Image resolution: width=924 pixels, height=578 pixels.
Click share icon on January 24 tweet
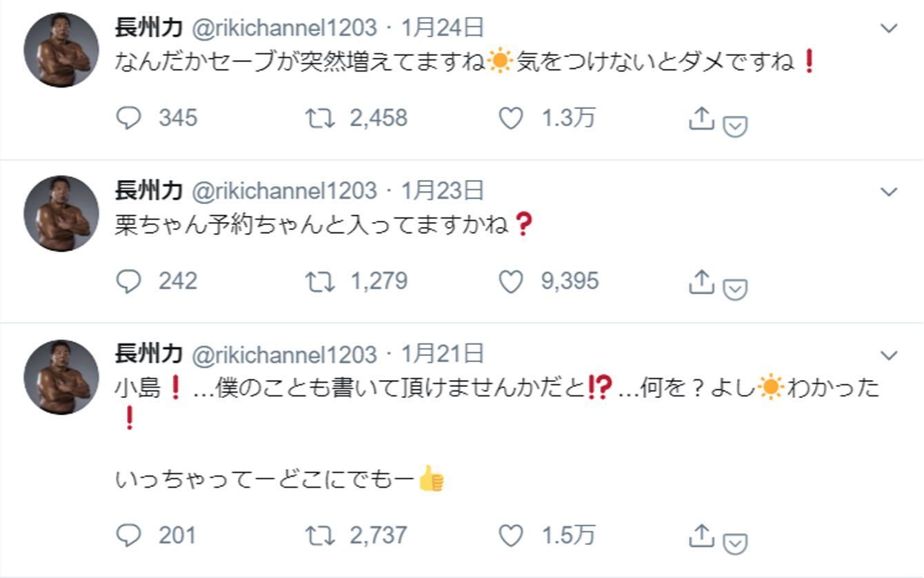pyautogui.click(x=701, y=119)
